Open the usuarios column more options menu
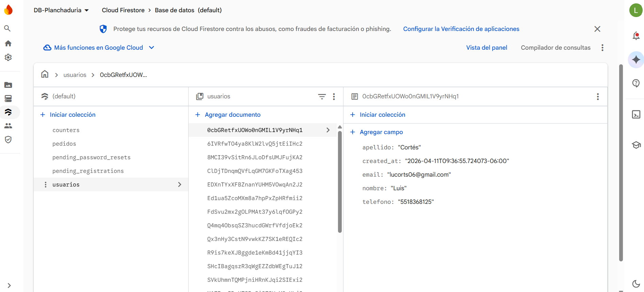Viewport: 644px width, 292px height. pos(334,97)
